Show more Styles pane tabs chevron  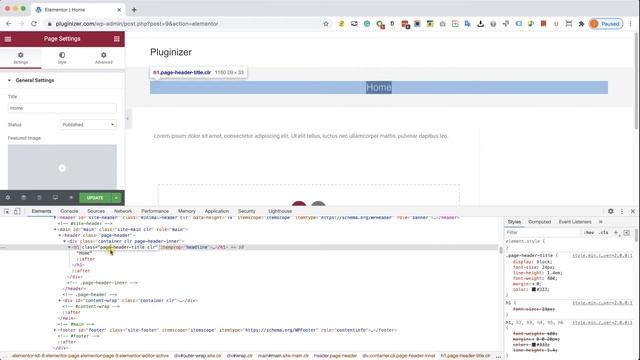pyautogui.click(x=600, y=222)
